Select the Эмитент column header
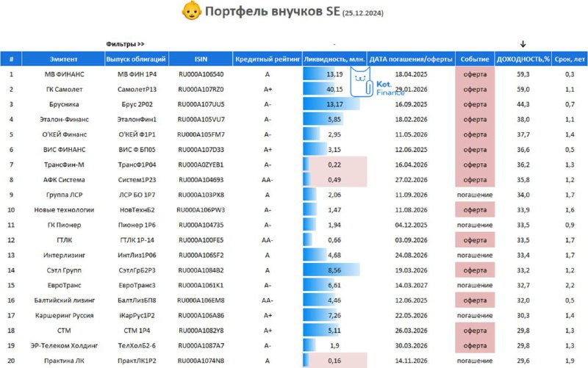 pyautogui.click(x=63, y=59)
